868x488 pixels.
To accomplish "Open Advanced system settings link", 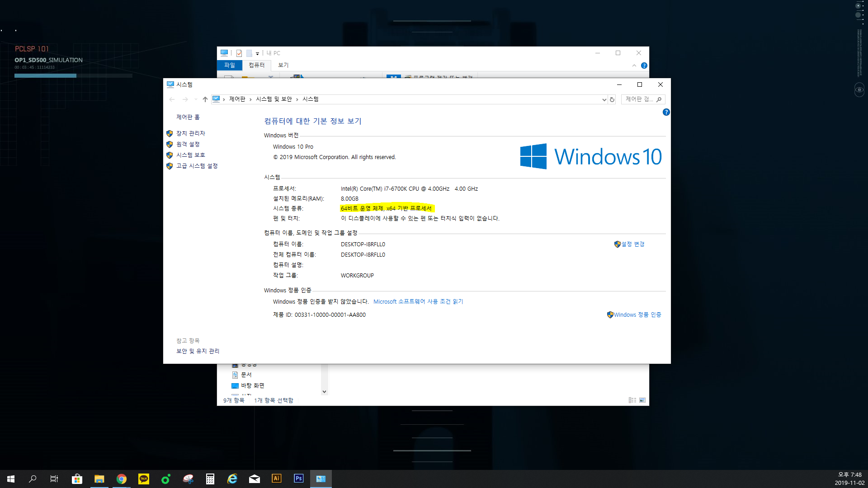I will (x=197, y=166).
